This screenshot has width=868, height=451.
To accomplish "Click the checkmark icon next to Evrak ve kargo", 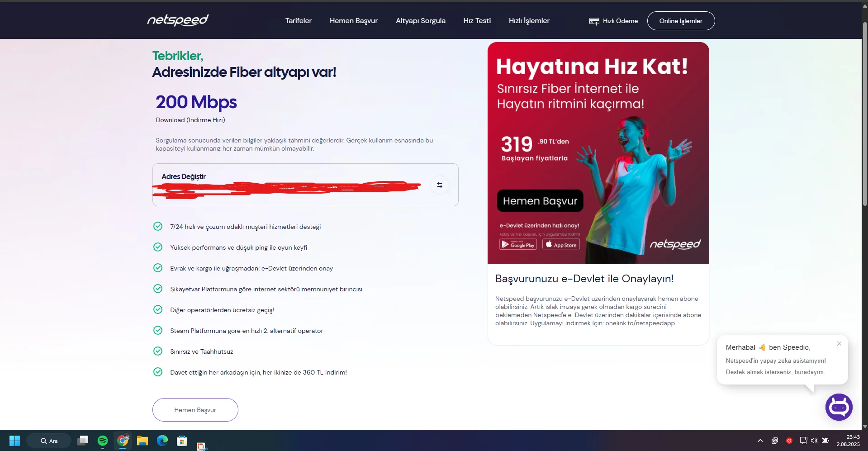I will pyautogui.click(x=158, y=268).
